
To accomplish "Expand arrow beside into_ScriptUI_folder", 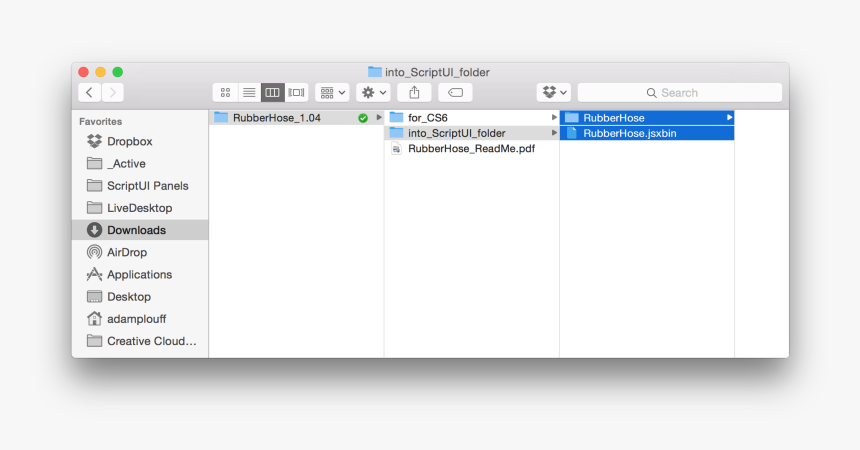I will click(x=554, y=133).
